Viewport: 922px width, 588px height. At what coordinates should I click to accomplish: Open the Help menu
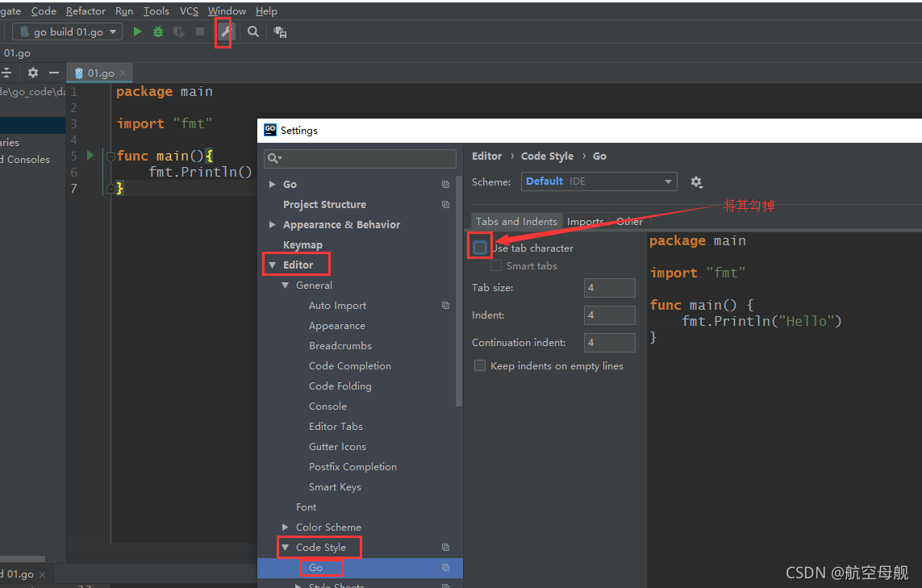(266, 11)
